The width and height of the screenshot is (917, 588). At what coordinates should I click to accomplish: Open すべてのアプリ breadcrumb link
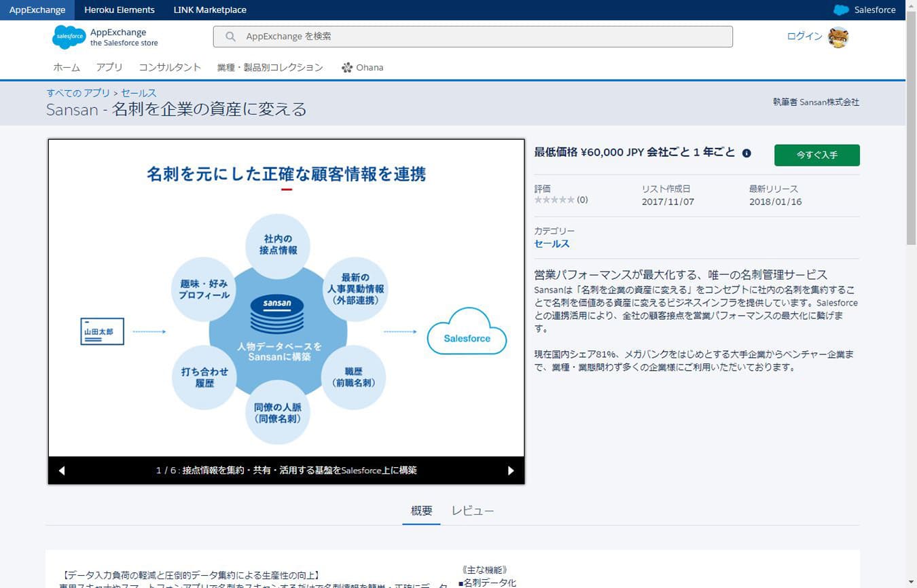point(78,93)
